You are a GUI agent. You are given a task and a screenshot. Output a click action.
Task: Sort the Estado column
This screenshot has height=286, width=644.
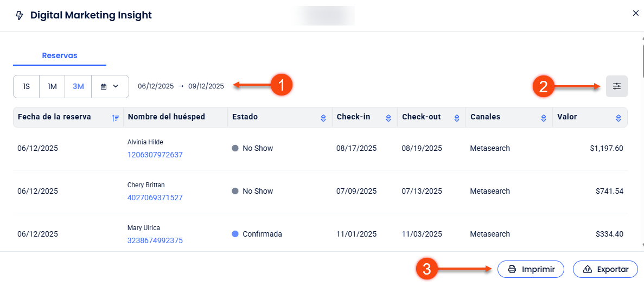(323, 118)
